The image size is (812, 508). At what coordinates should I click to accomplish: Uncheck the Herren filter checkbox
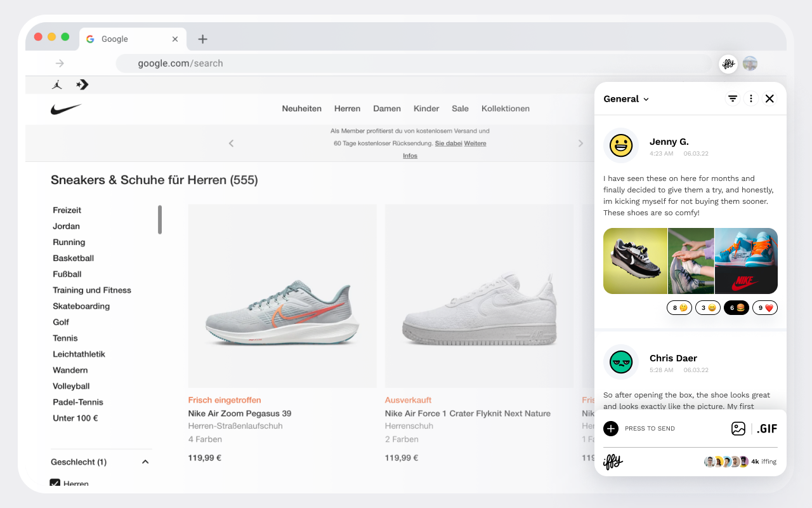click(54, 483)
